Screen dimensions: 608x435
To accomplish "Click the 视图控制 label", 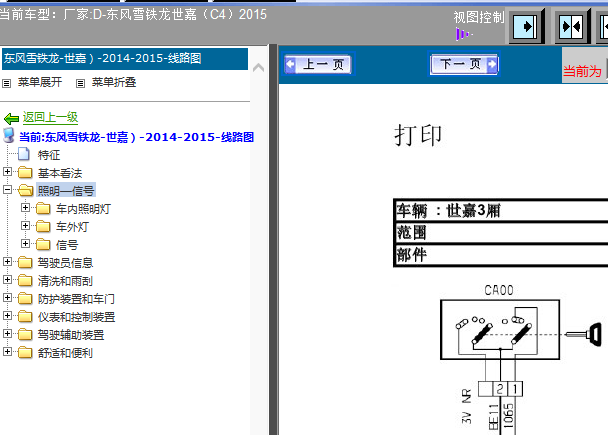I will click(479, 17).
